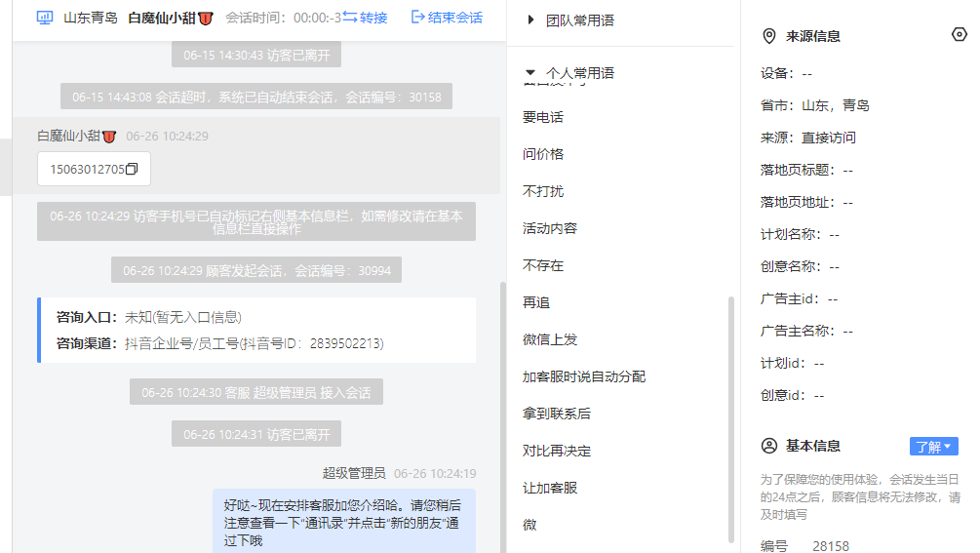
Task: Click the 落地页地址 field
Action: pyautogui.click(x=806, y=203)
